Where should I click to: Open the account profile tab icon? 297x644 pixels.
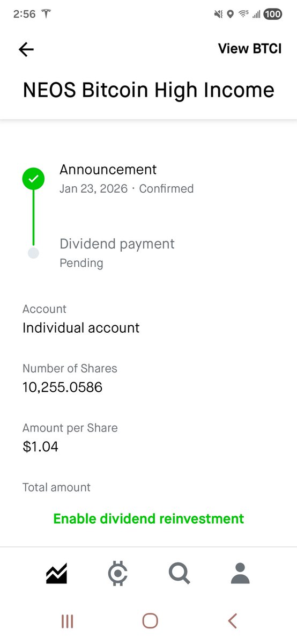click(x=240, y=574)
